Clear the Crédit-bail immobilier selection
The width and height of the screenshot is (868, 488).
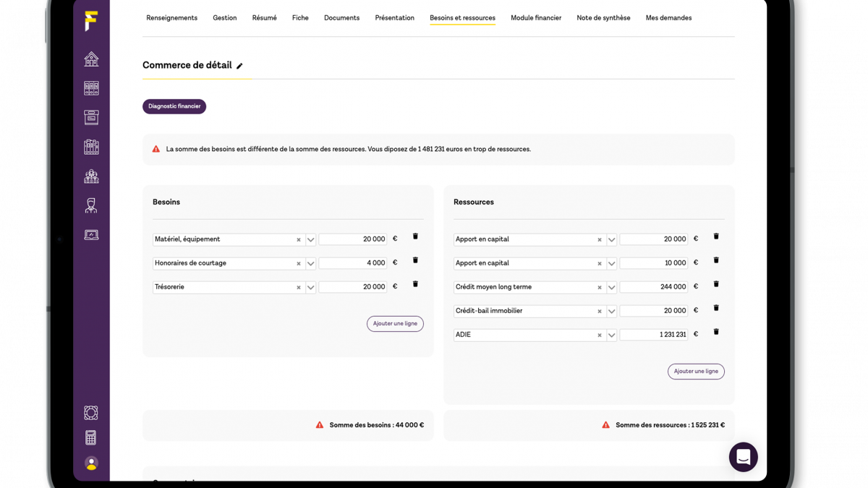(600, 312)
